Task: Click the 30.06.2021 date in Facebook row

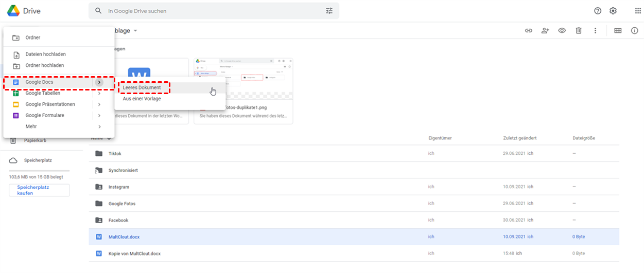Action: 514,220
